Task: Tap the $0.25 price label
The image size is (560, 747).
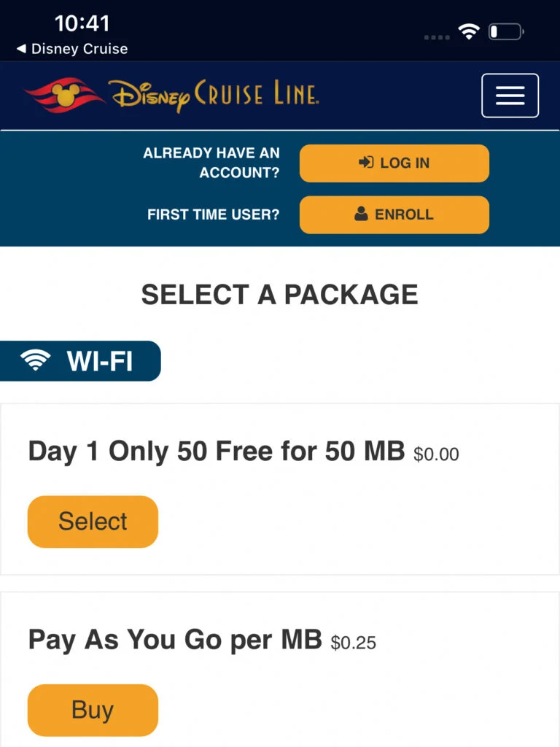Action: pos(354,643)
